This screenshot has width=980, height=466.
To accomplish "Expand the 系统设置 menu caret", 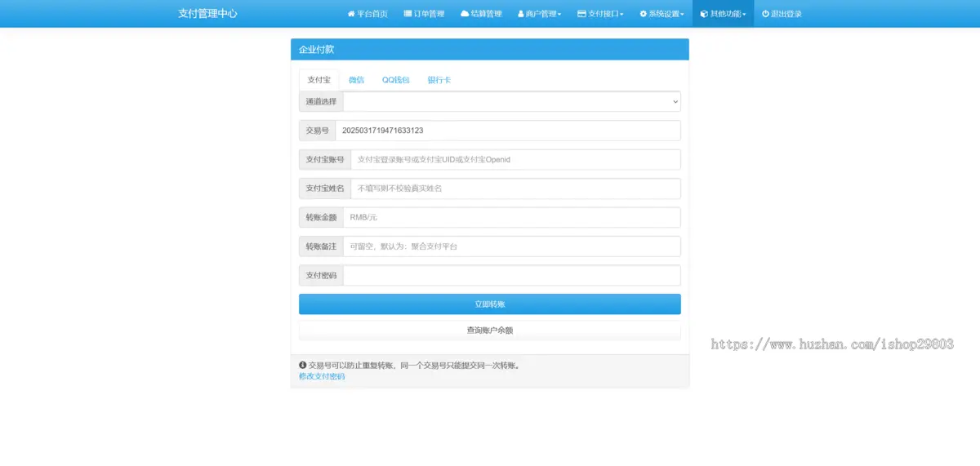I will (683, 15).
